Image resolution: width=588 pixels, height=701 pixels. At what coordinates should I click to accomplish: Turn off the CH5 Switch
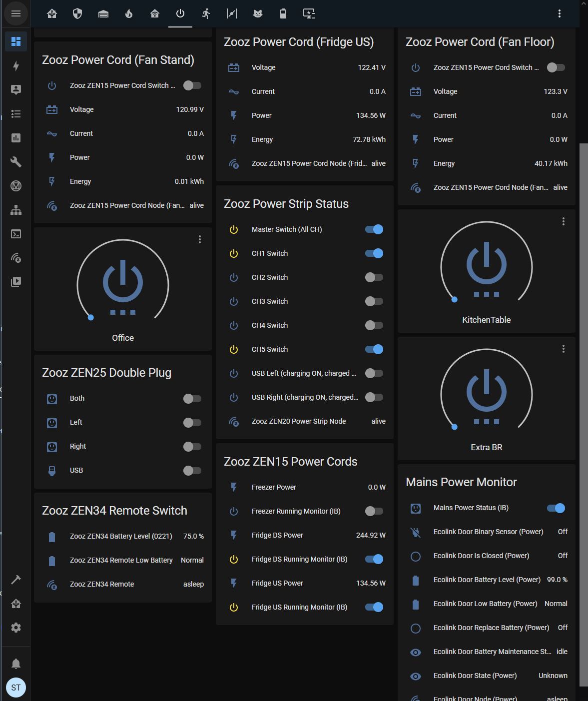coord(374,349)
